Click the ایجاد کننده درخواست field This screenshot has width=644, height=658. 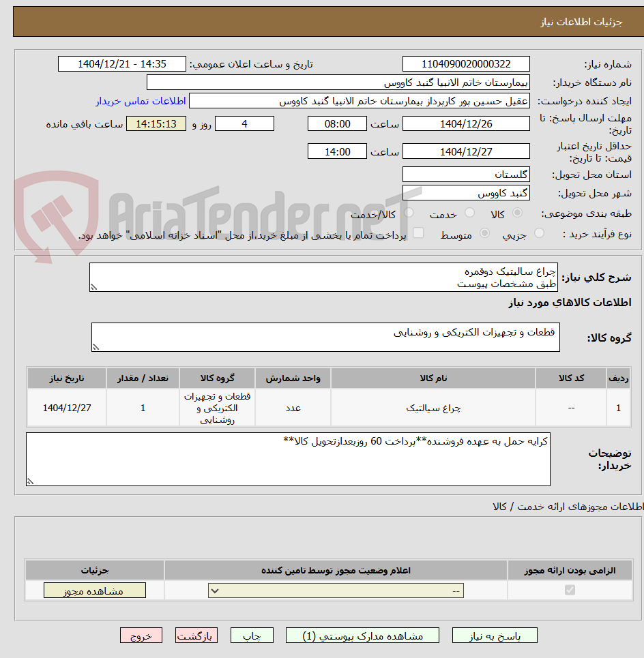pyautogui.click(x=360, y=101)
